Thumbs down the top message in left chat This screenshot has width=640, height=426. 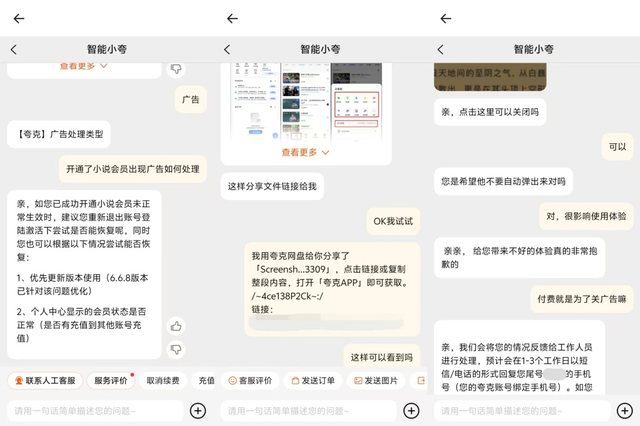pos(176,69)
